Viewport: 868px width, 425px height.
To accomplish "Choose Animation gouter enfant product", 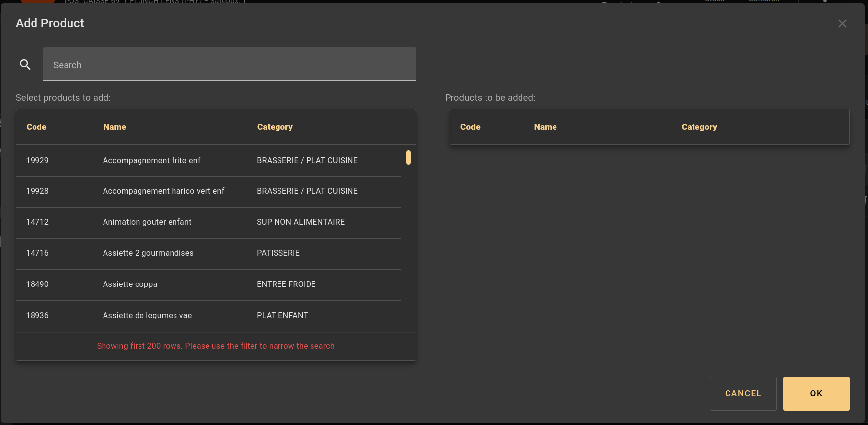I will [x=147, y=222].
